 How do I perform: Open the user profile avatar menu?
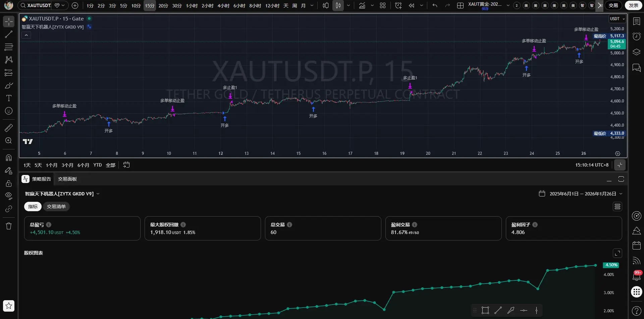[9, 5]
